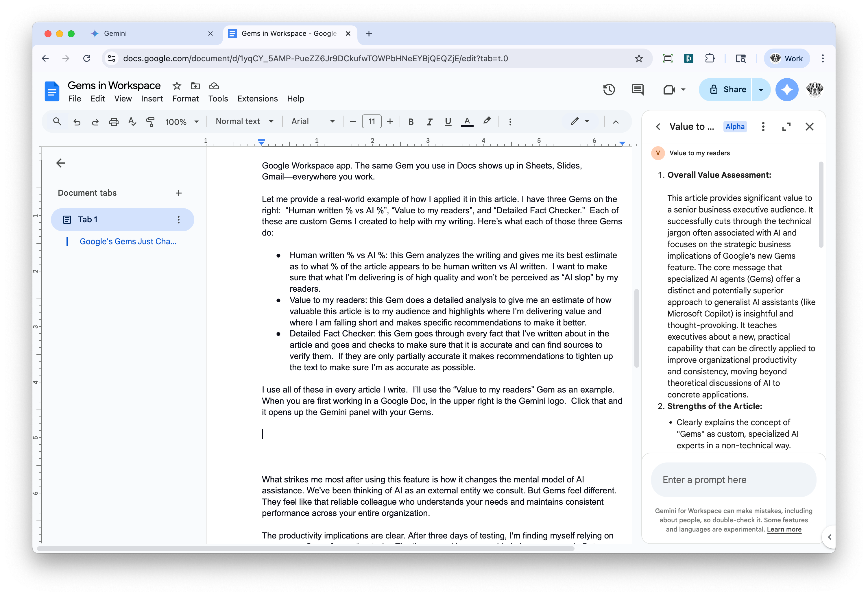The width and height of the screenshot is (868, 596).
Task: Open version history
Action: (x=609, y=90)
